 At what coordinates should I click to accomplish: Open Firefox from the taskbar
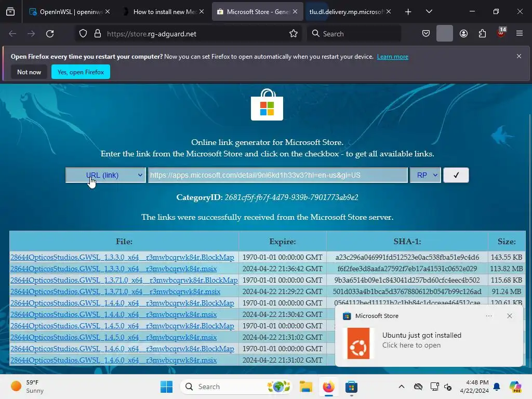(x=328, y=387)
